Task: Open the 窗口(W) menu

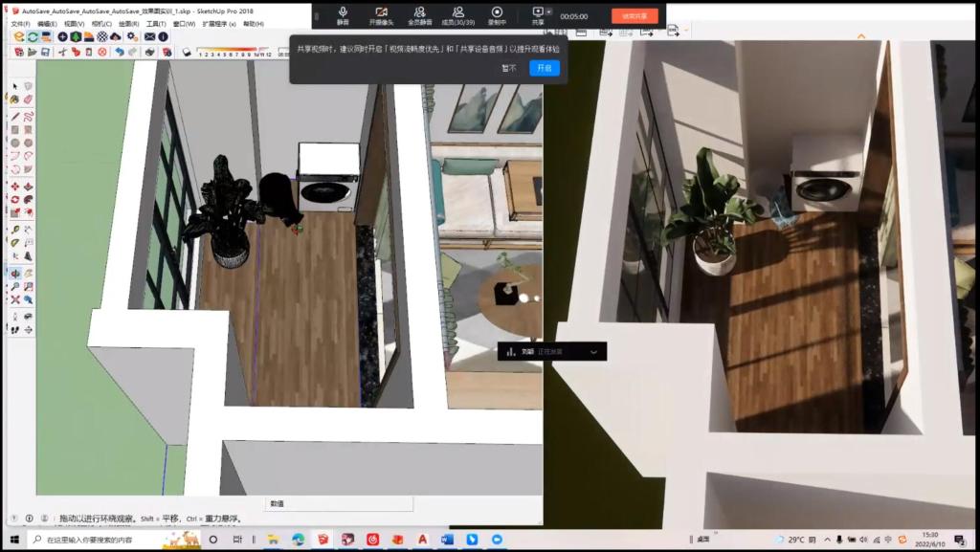Action: pos(185,23)
